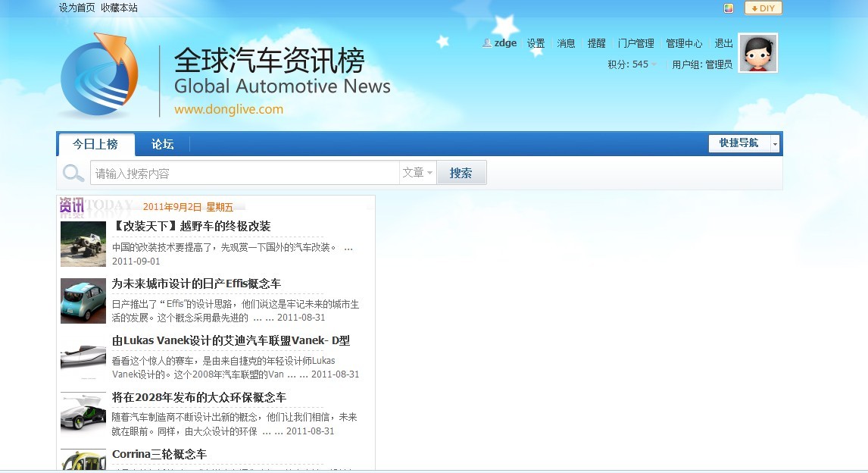Open the zdge user profile link

[505, 42]
